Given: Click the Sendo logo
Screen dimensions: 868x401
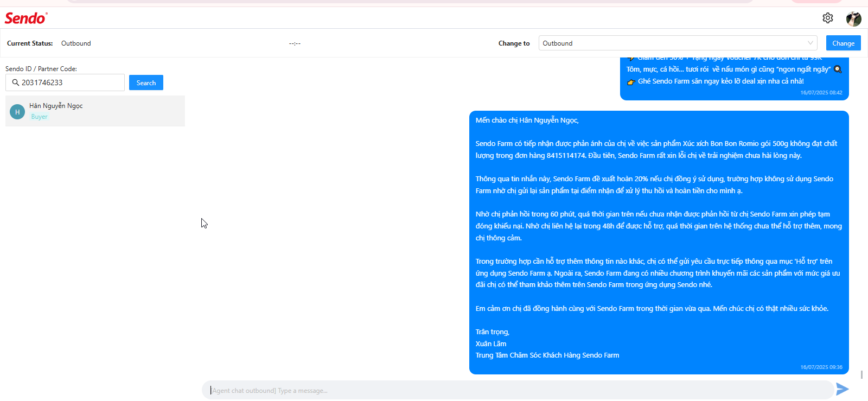Looking at the screenshot, I should pyautogui.click(x=26, y=18).
